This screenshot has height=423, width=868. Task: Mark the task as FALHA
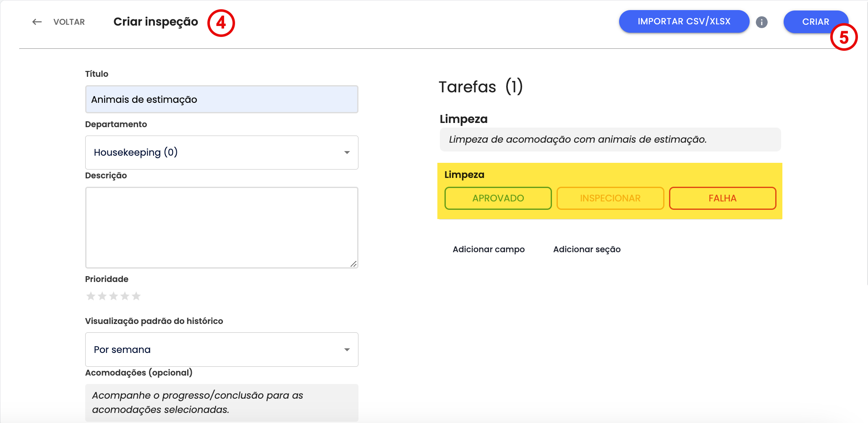(722, 198)
